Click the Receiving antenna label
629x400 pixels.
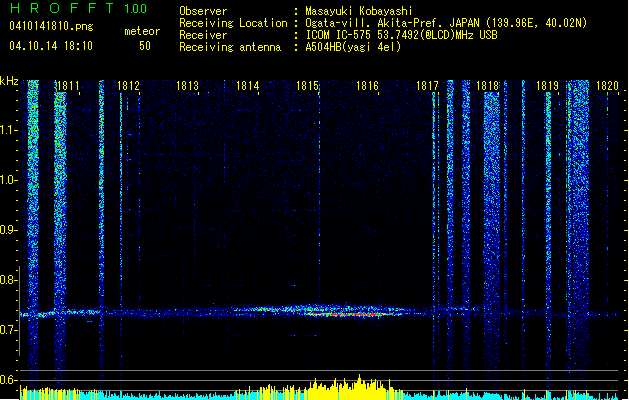click(x=230, y=47)
